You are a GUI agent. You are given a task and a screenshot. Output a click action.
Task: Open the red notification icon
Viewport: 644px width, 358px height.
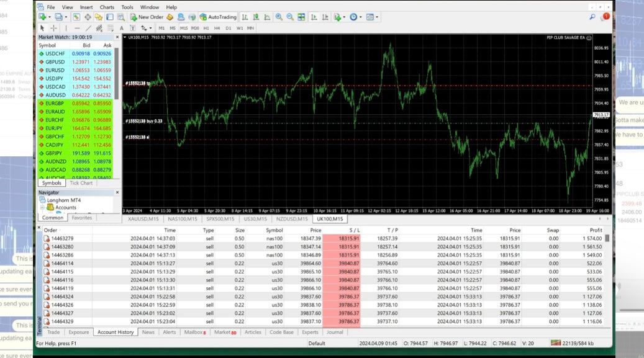click(x=605, y=17)
